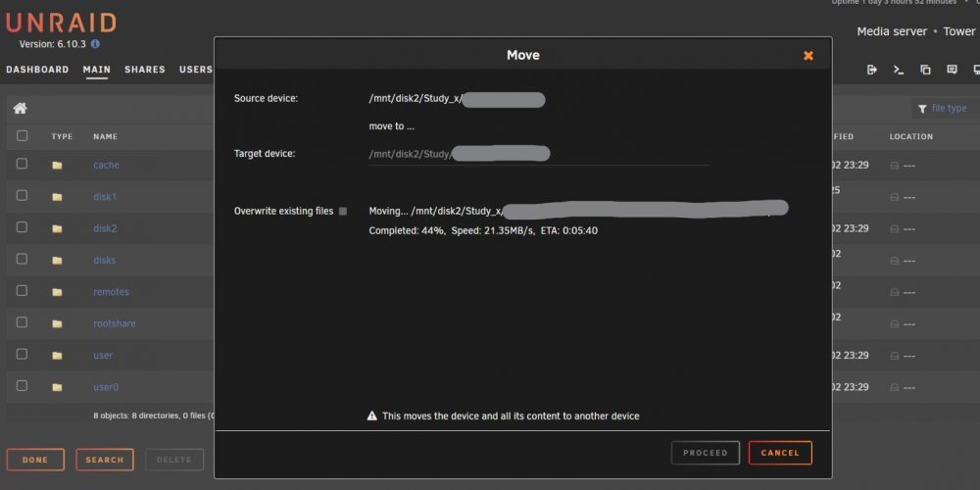Open the user0 folder link

pyautogui.click(x=106, y=387)
